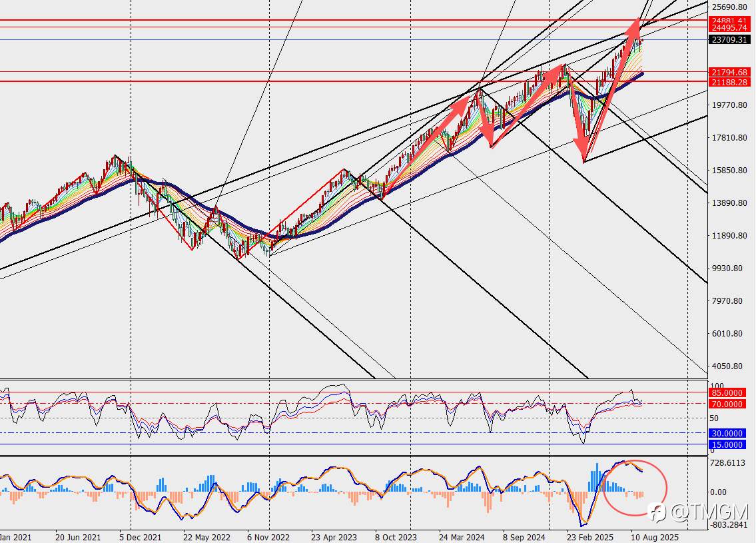This screenshot has width=756, height=543.
Task: Click the 22 May 2022 date label
Action: click(x=207, y=537)
